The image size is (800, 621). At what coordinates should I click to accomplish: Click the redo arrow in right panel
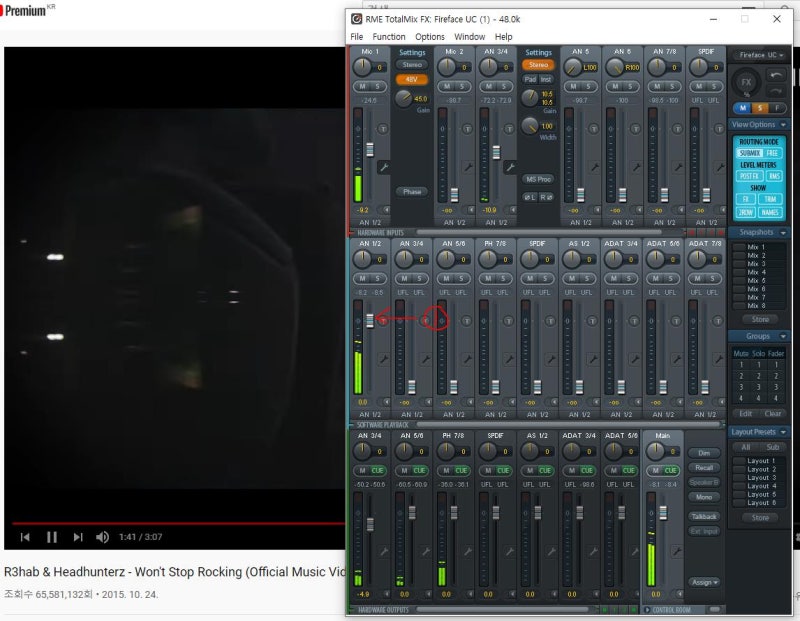coord(776,91)
